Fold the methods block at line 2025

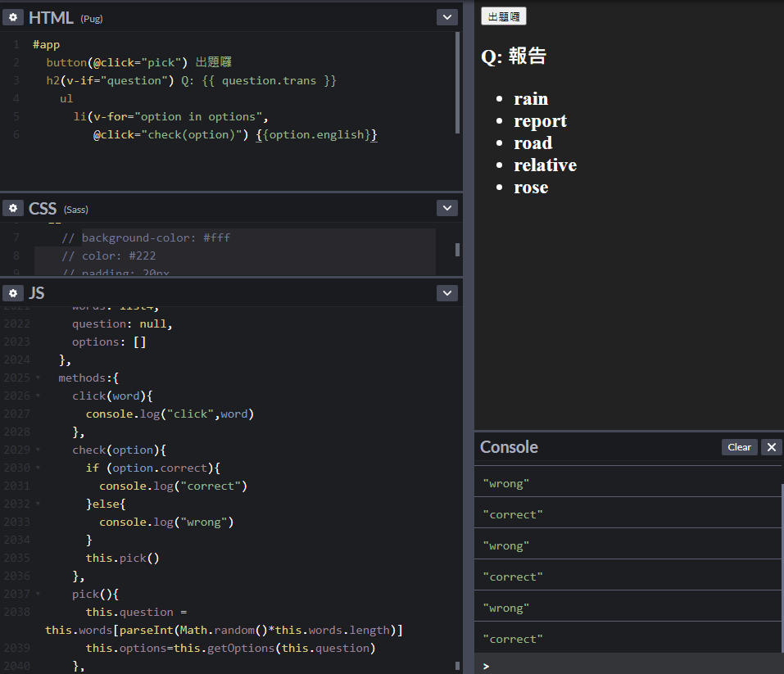pyautogui.click(x=38, y=378)
